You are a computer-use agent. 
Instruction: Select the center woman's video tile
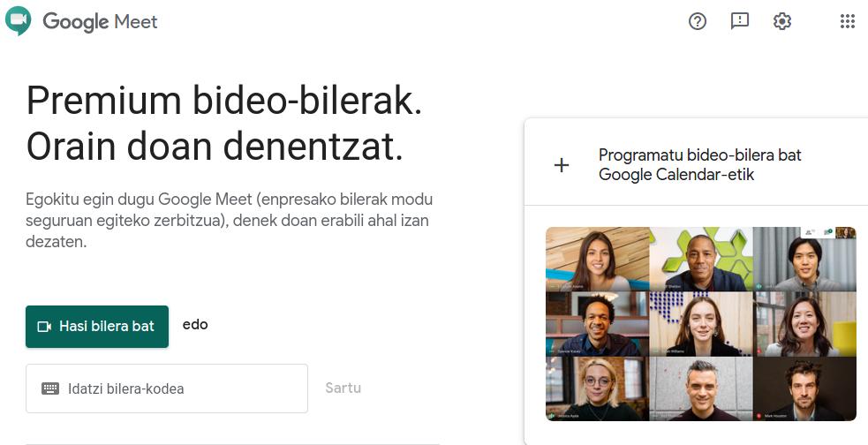[x=701, y=324]
